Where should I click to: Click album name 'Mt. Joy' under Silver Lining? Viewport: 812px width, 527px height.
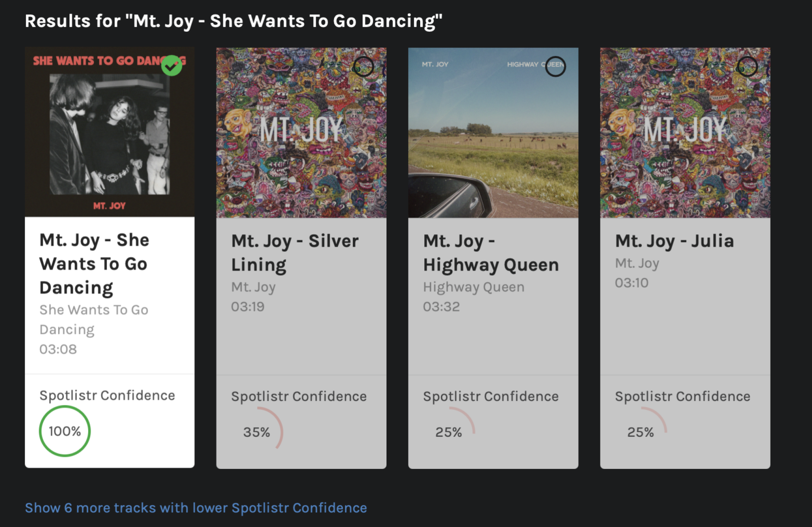click(253, 287)
